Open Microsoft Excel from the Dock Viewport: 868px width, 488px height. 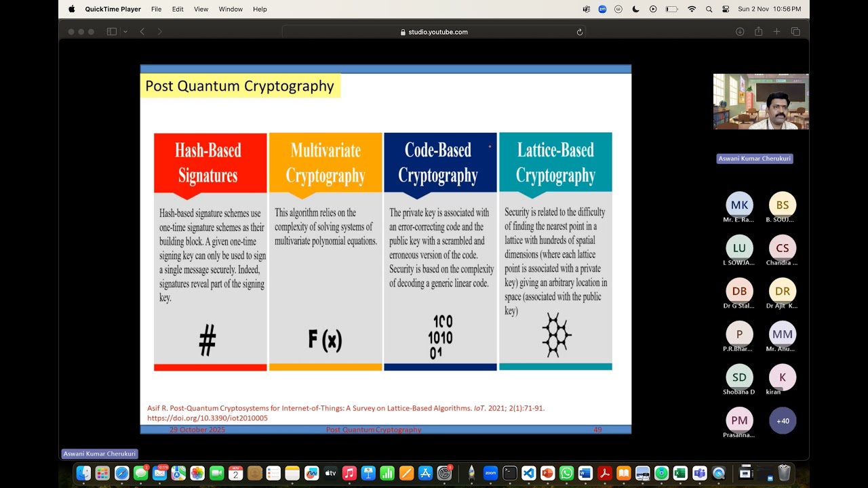(x=680, y=472)
